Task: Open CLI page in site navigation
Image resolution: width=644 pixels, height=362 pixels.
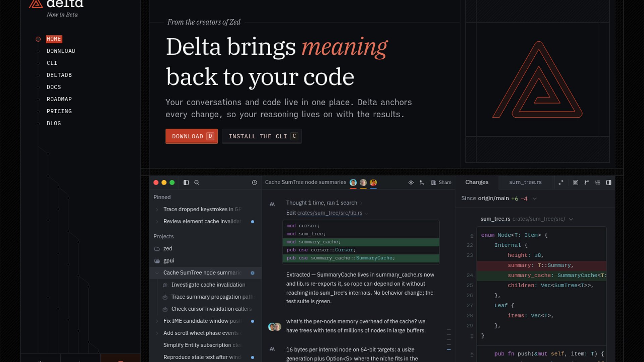Action: point(52,63)
